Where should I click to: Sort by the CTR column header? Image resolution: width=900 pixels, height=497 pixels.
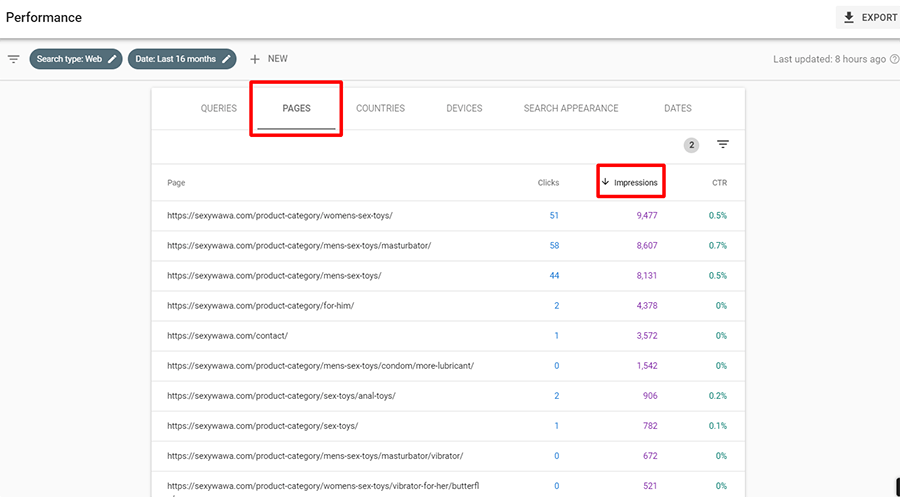click(x=720, y=183)
